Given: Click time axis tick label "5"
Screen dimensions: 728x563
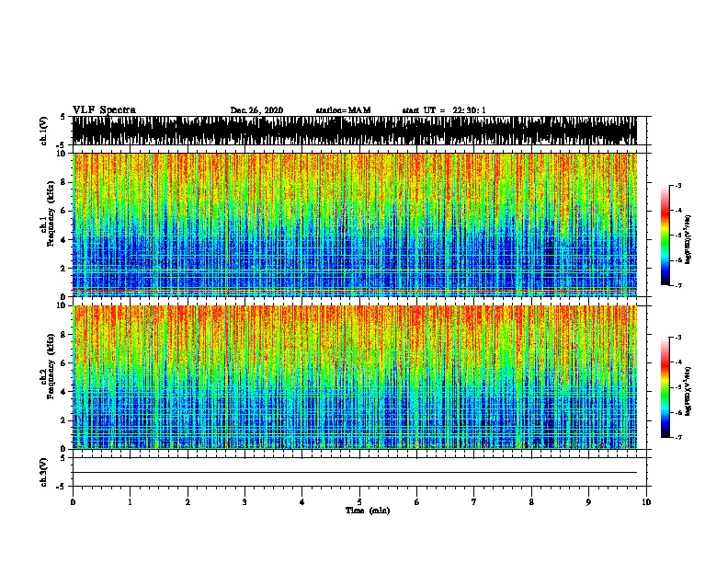Looking at the screenshot, I should (x=359, y=501).
